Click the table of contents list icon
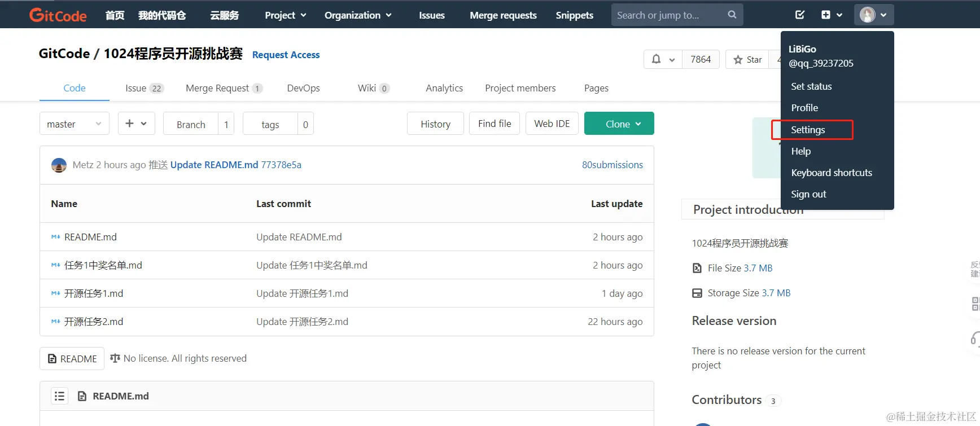Viewport: 980px width, 426px height. [x=59, y=396]
